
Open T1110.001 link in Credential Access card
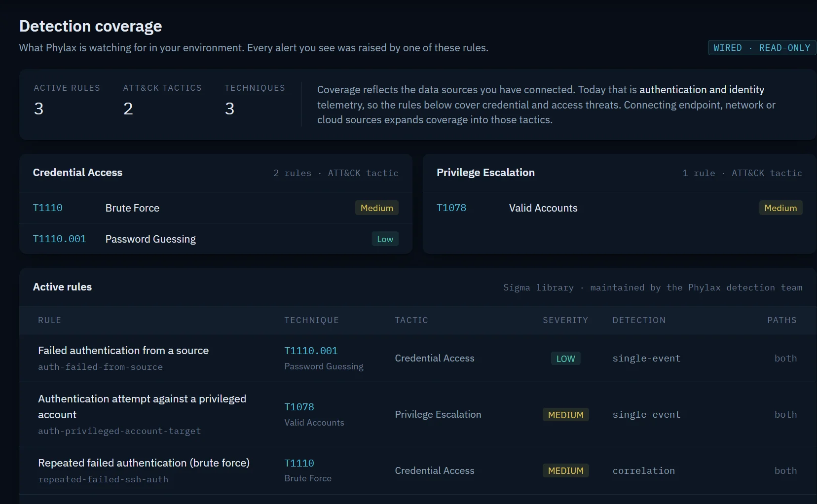[x=59, y=239]
